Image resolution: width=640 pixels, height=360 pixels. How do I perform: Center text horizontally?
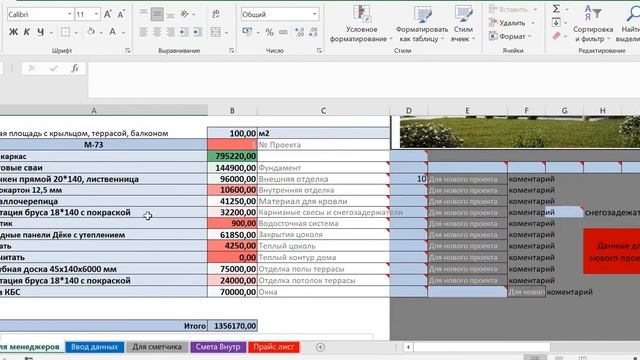pos(157,32)
